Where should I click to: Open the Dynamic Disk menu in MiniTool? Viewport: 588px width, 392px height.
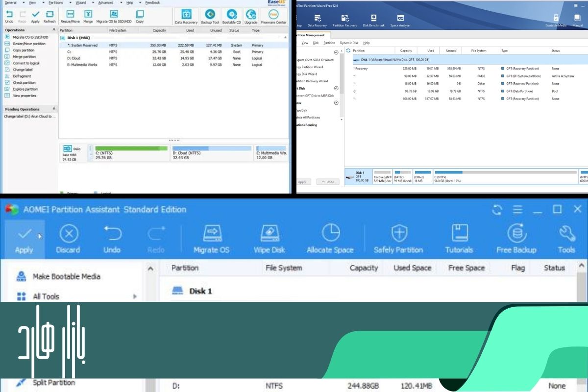tap(349, 43)
